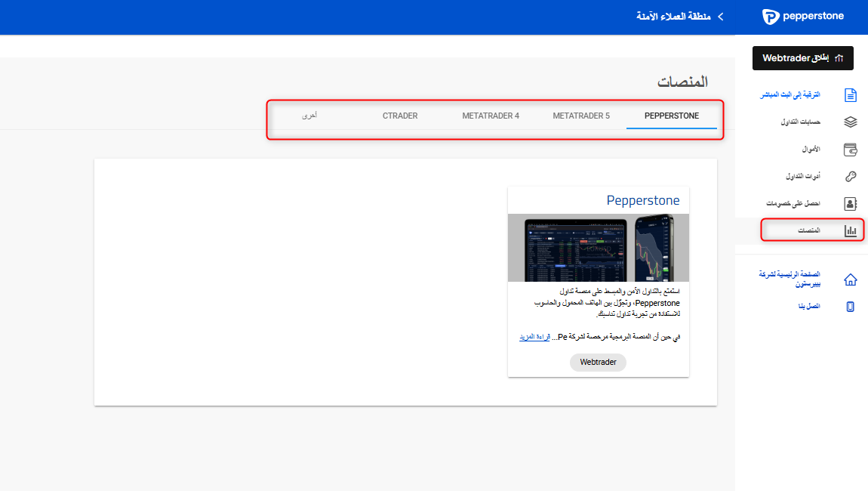
Task: Click the Pepperstone platform preview image
Action: tap(599, 248)
